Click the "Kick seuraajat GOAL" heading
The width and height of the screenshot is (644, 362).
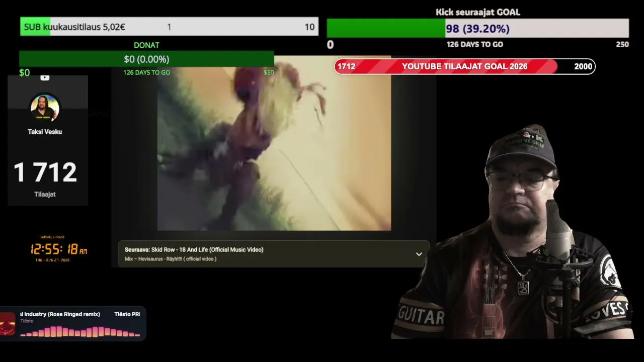pos(478,12)
